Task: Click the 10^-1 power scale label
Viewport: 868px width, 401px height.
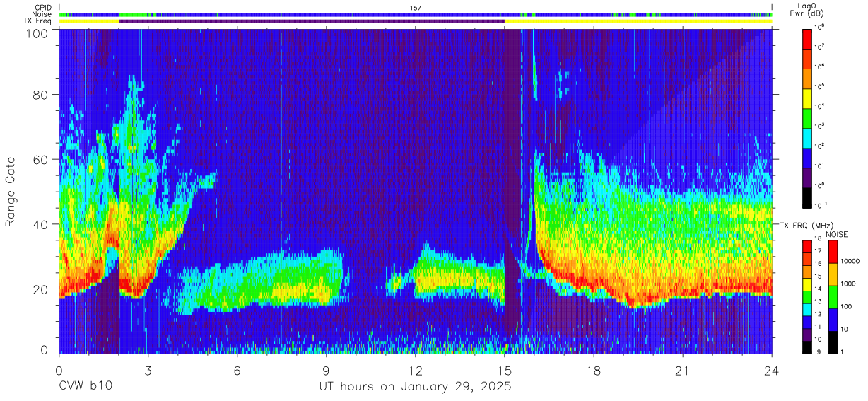Action: coord(820,205)
